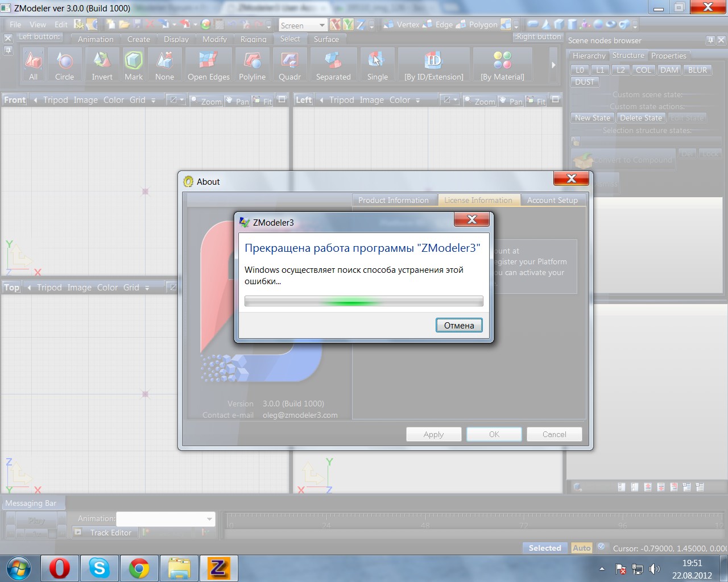
Task: Click Pan in the Left viewport
Action: [x=511, y=101]
